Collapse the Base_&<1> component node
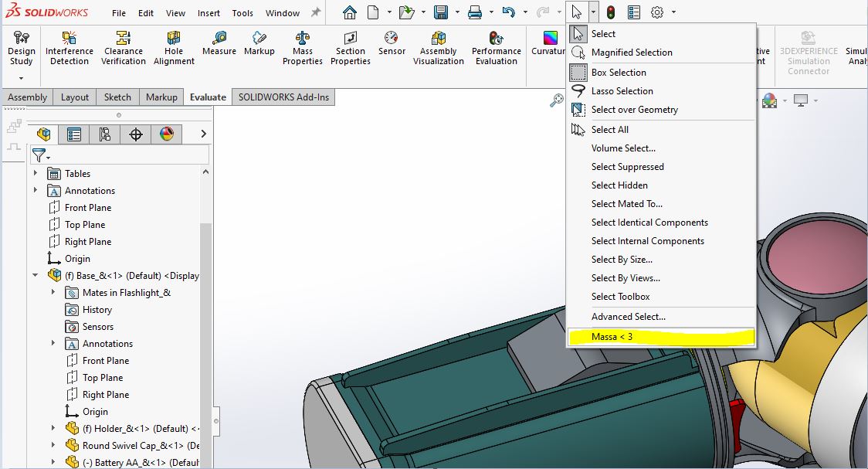Image resolution: width=868 pixels, height=469 pixels. [36, 276]
